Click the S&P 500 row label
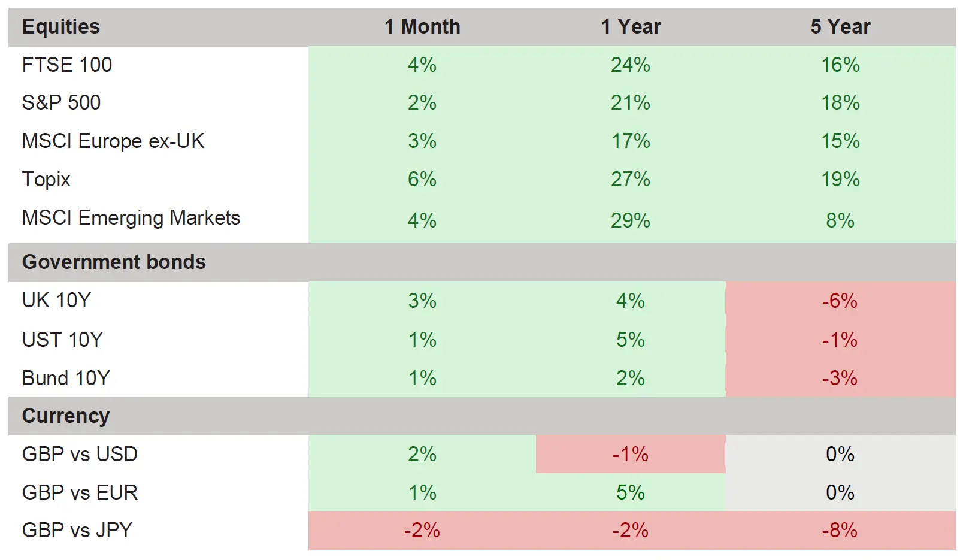This screenshot has height=560, width=966. (x=61, y=102)
